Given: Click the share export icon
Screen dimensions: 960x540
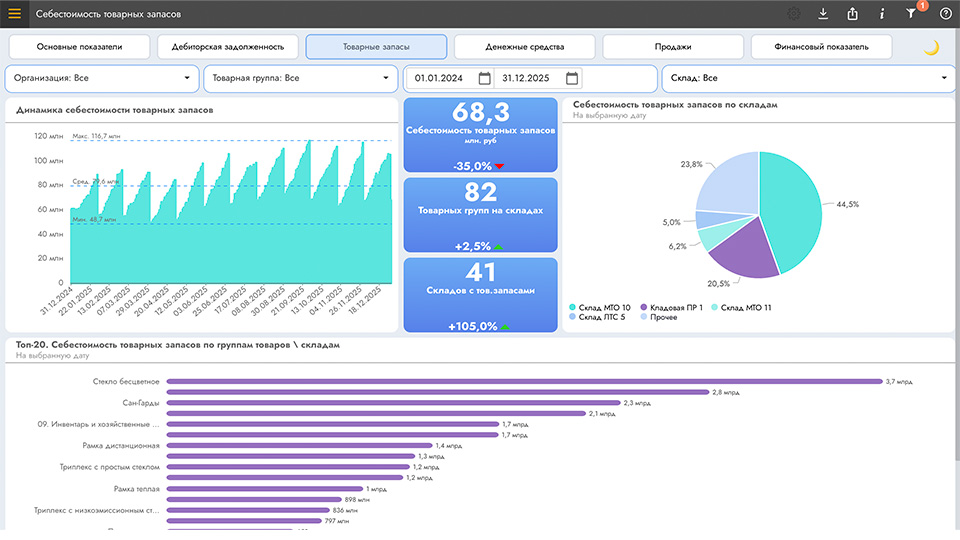Looking at the screenshot, I should click(852, 13).
